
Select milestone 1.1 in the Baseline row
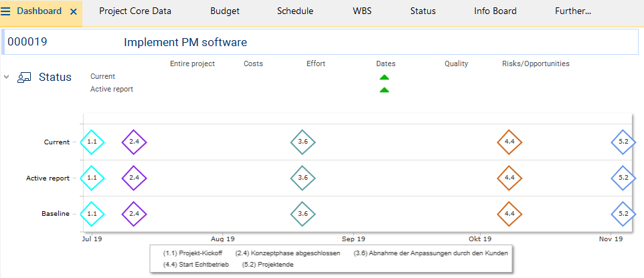point(92,214)
